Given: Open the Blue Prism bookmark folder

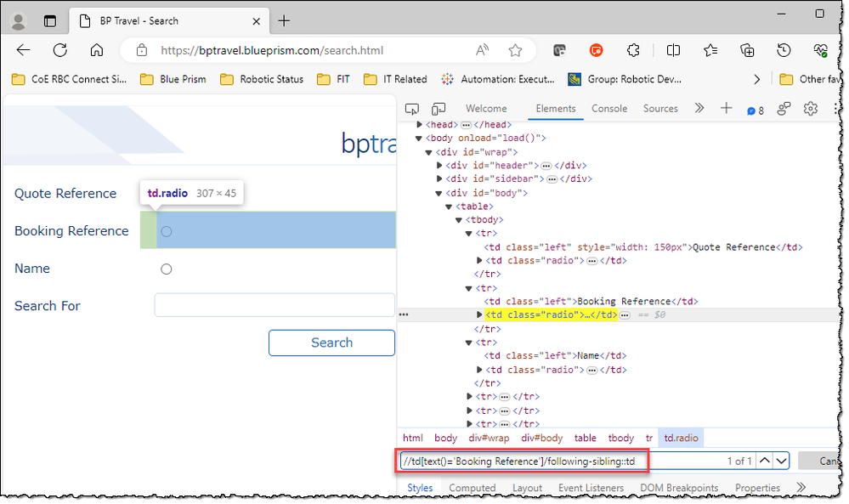Looking at the screenshot, I should [x=173, y=79].
